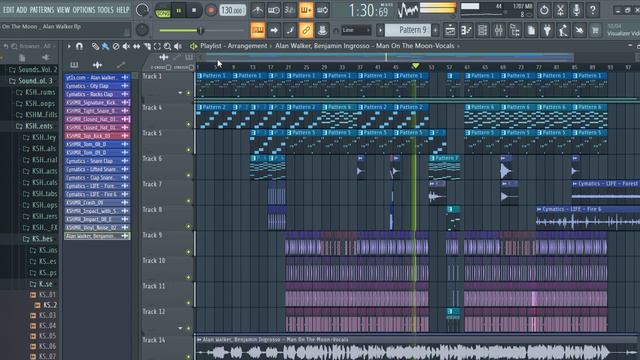This screenshot has height=360, width=640.
Task: Click the question mark help icon
Action: click(593, 10)
